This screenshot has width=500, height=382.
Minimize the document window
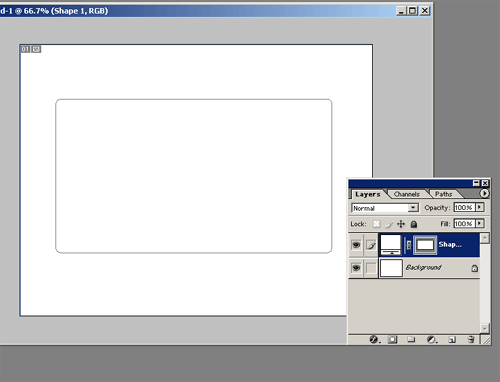click(x=402, y=11)
